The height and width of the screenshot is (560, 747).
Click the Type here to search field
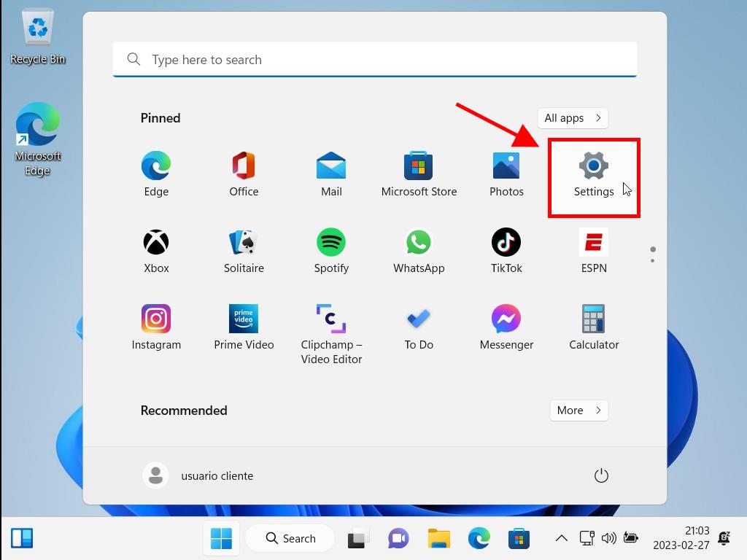point(375,60)
